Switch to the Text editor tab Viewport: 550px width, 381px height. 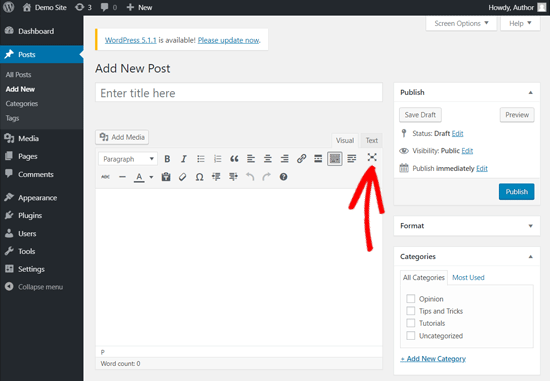pos(371,140)
